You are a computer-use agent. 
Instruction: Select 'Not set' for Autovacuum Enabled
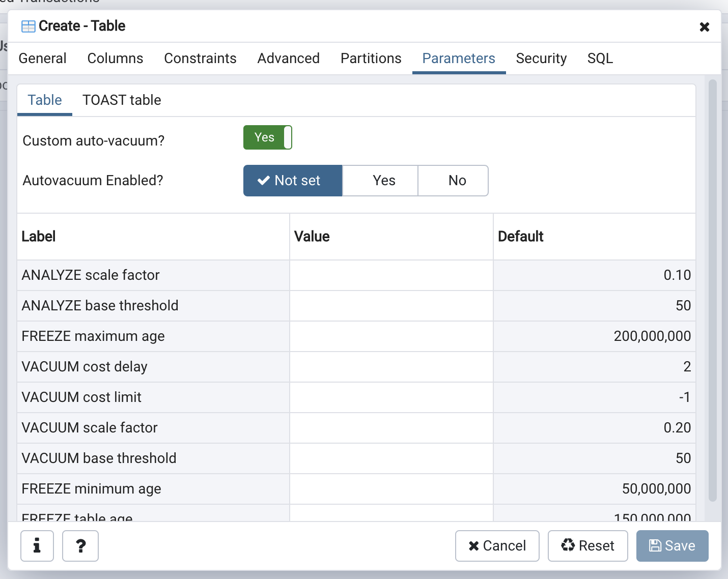pyautogui.click(x=293, y=181)
